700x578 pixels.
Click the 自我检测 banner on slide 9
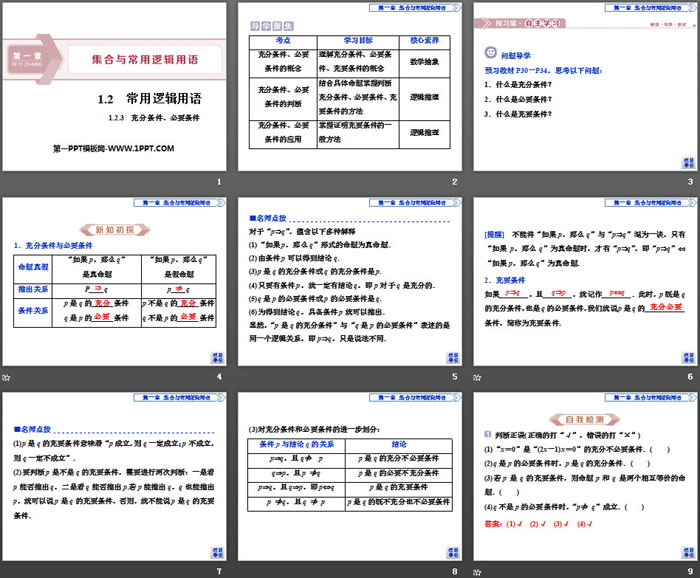pos(585,419)
